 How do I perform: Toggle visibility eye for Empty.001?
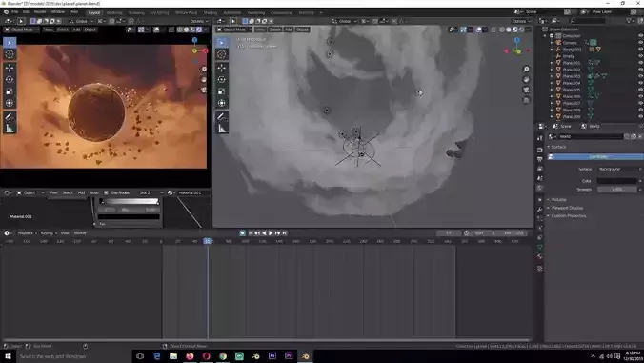(x=640, y=50)
